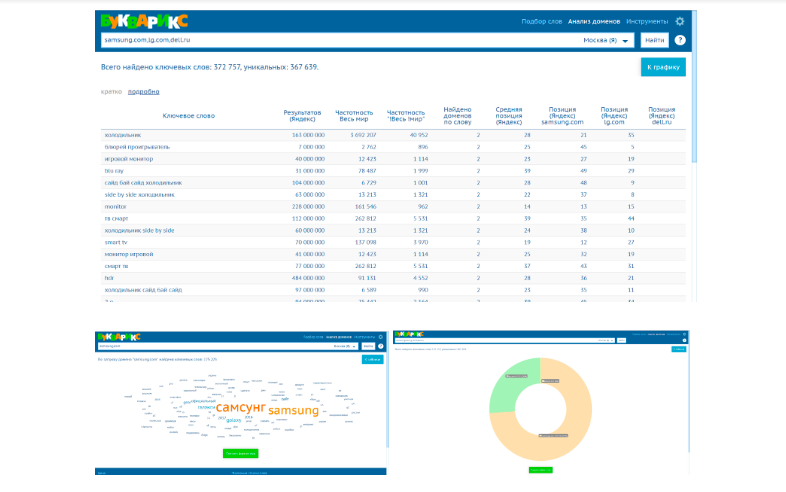The width and height of the screenshot is (786, 492).
Task: Select the Анализ доменов menu item
Action: [594, 22]
